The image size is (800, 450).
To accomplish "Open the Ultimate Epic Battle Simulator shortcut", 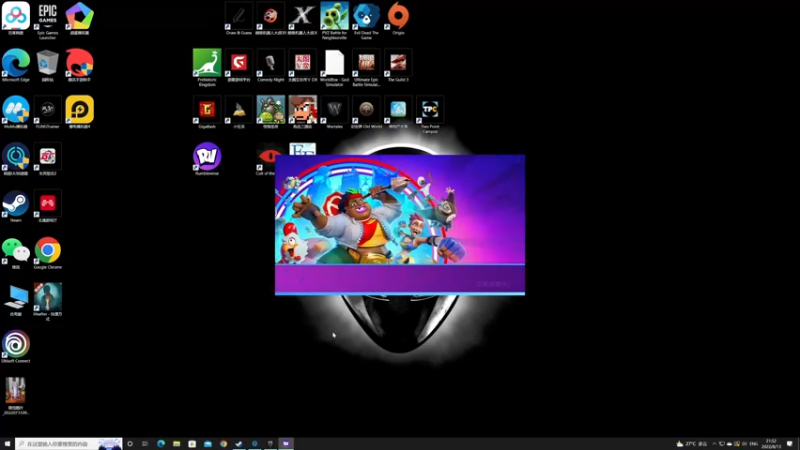I will 366,67.
